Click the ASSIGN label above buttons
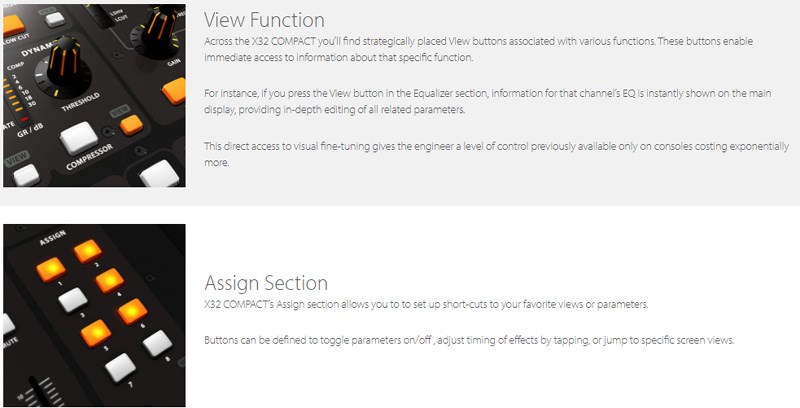This screenshot has width=800, height=408. click(53, 237)
